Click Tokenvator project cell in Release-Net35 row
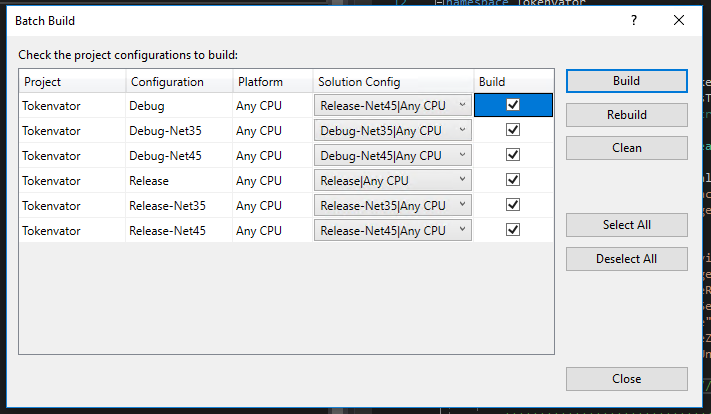 pos(73,205)
